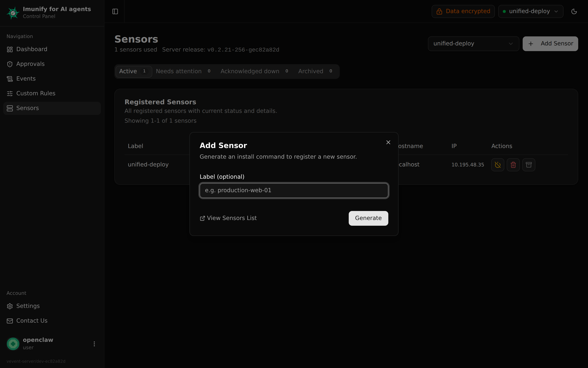Click the Add Sensor button
The image size is (588, 368).
pyautogui.click(x=550, y=44)
